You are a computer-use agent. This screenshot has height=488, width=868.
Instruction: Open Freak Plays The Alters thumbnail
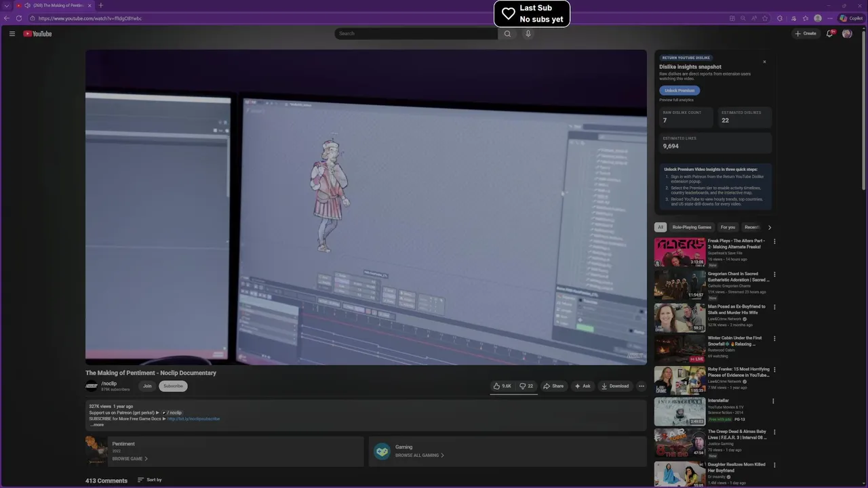[x=679, y=252]
